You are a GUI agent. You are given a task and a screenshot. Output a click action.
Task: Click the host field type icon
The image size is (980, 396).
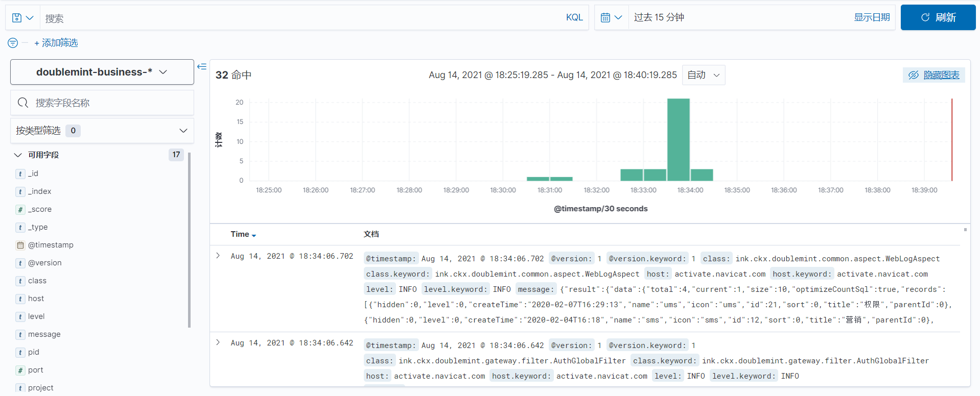coord(20,299)
